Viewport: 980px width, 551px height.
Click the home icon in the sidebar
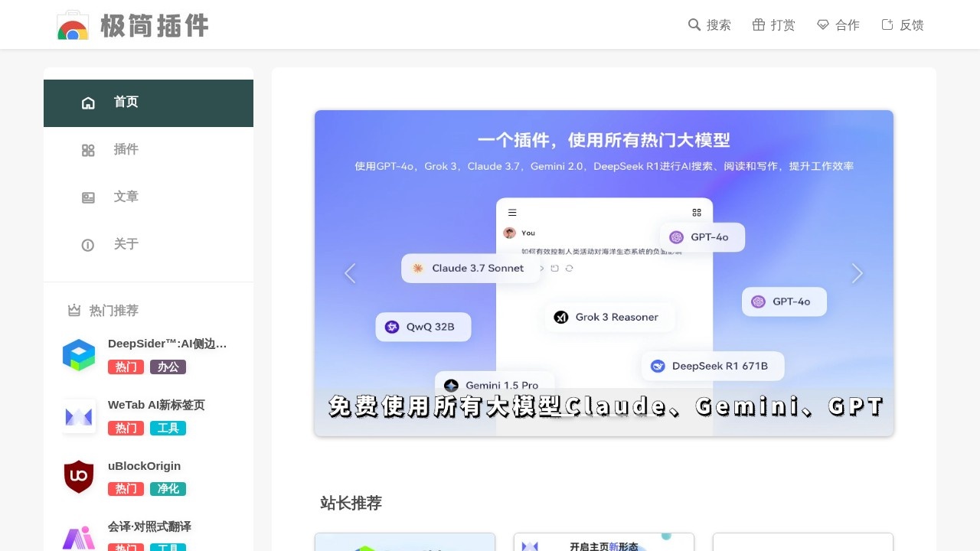pyautogui.click(x=88, y=103)
